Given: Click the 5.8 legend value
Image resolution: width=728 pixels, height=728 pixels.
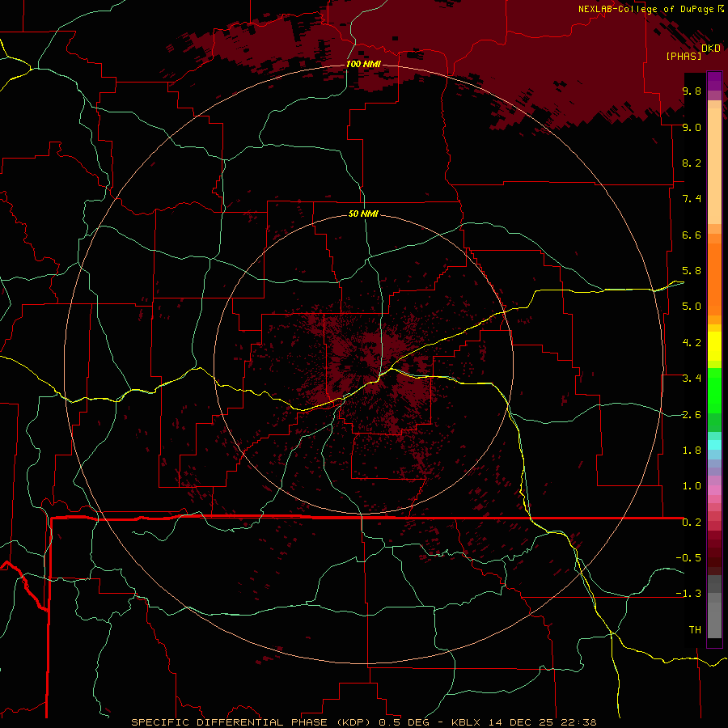Looking at the screenshot, I should [x=692, y=271].
